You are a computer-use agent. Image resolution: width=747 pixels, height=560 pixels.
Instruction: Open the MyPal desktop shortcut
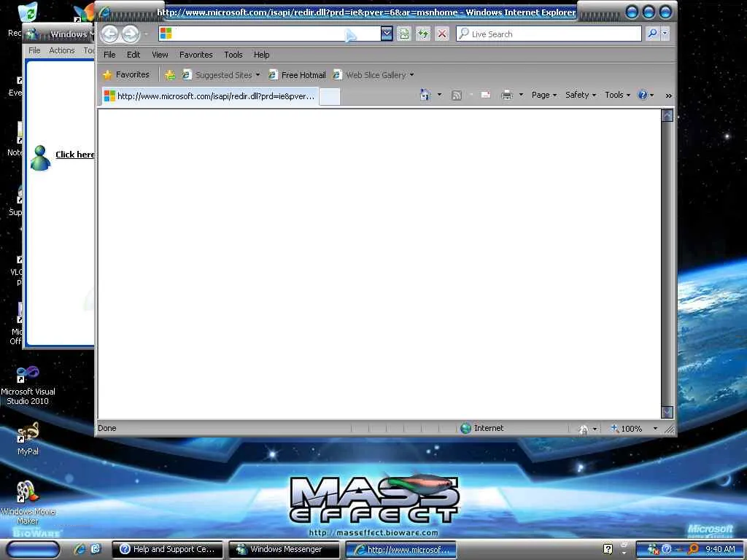[28, 438]
